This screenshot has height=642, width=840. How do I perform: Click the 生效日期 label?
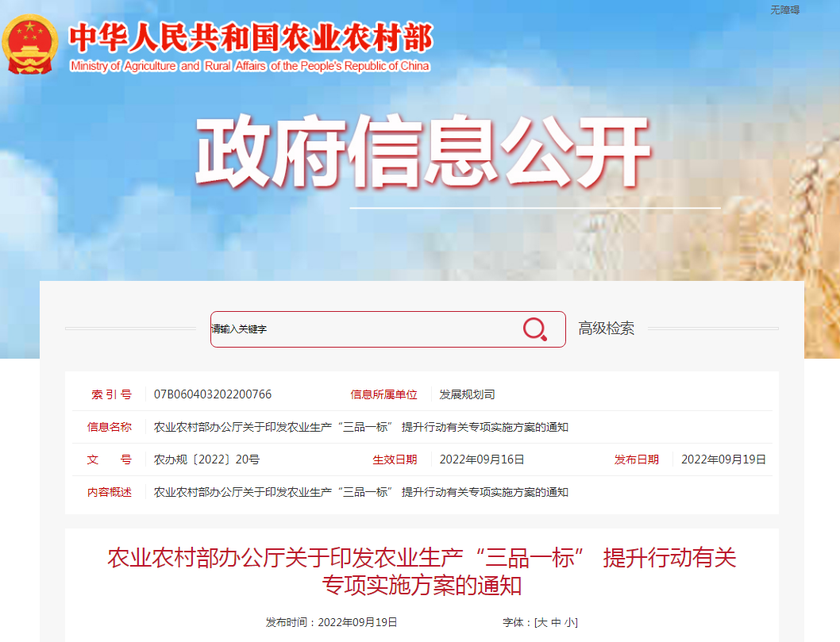[395, 459]
